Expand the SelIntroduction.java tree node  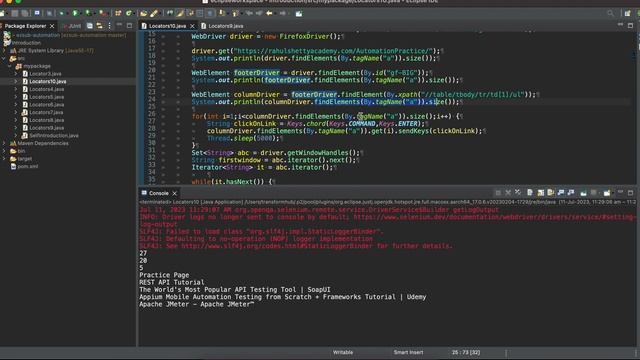click(x=16, y=136)
